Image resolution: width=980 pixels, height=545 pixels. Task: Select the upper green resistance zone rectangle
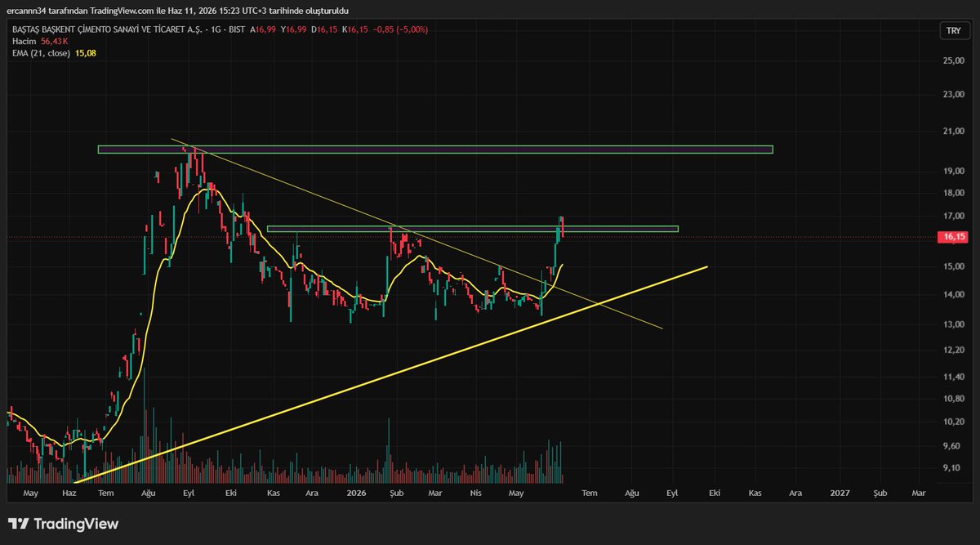(x=434, y=150)
